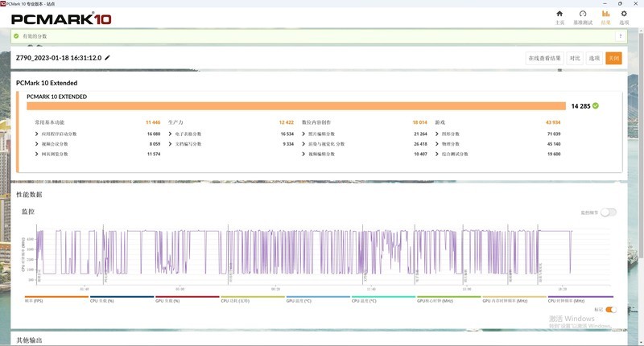Switch to the 结果 results tab
This screenshot has width=644, height=346.
[x=606, y=17]
